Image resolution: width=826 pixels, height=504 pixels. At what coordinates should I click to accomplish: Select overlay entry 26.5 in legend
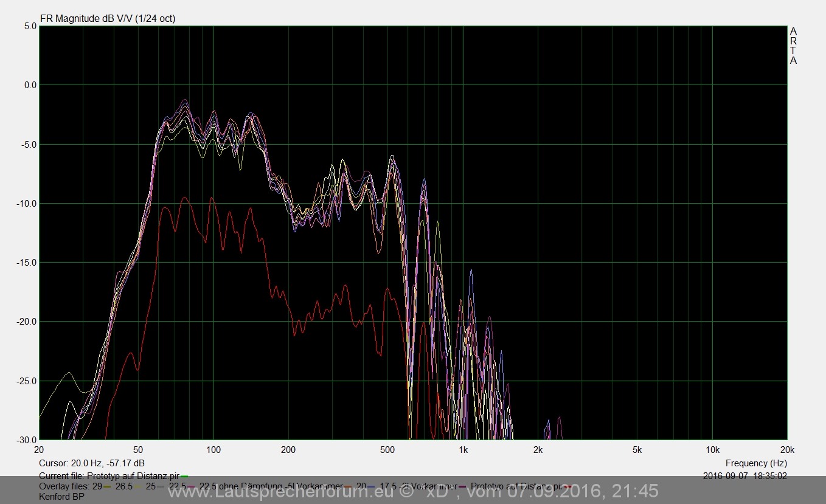[x=123, y=486]
